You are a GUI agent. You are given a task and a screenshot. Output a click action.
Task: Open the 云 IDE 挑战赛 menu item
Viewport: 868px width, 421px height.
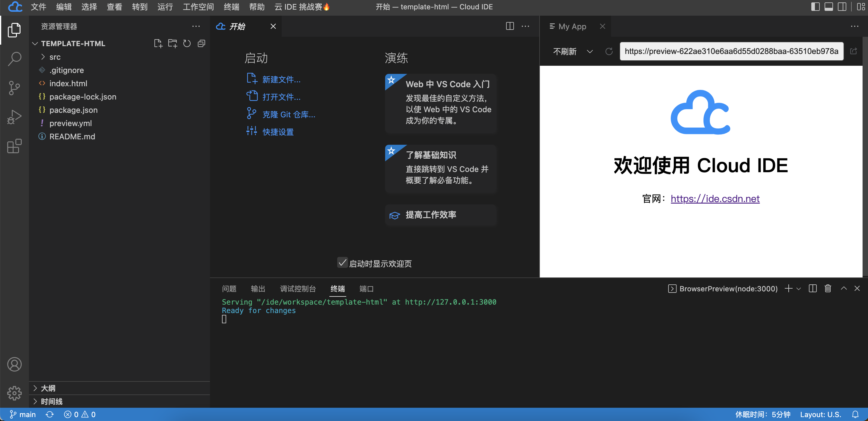tap(302, 7)
